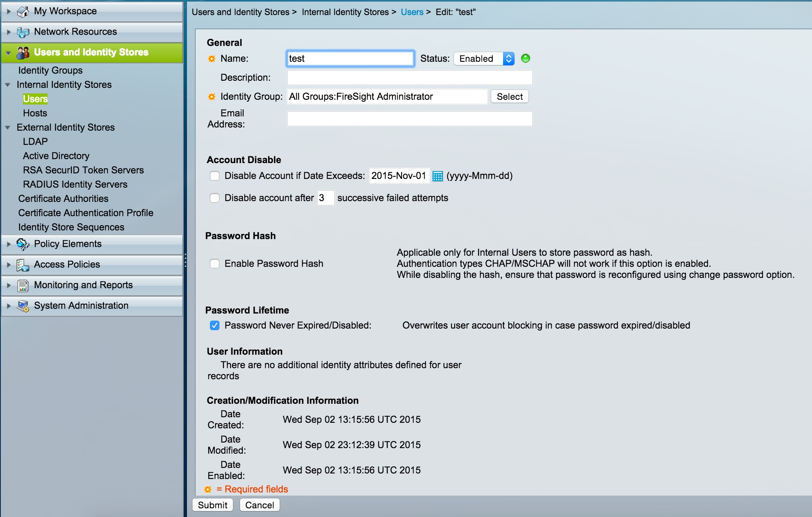
Task: Click the System Administration header label
Action: tap(81, 306)
